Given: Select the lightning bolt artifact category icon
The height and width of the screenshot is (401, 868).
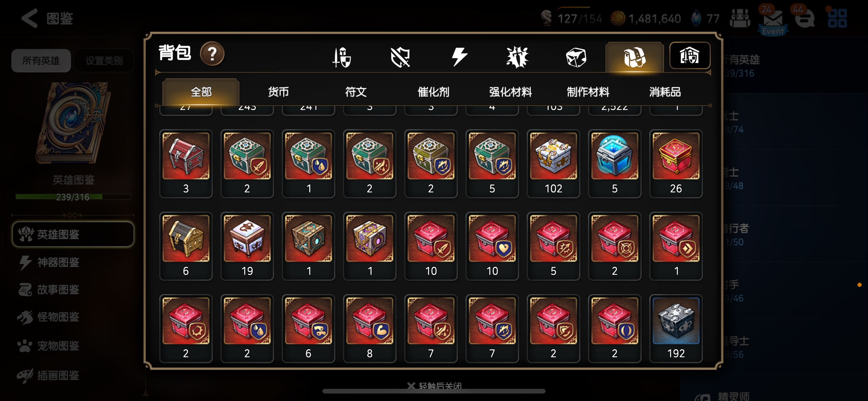Looking at the screenshot, I should click(459, 57).
